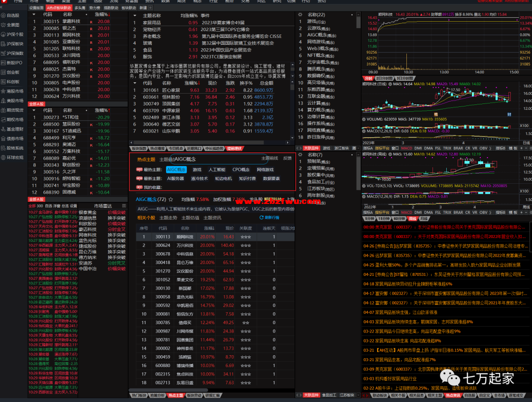Switch to the 势力榜 tab
This screenshot has height=402, width=532.
tap(95, 8)
